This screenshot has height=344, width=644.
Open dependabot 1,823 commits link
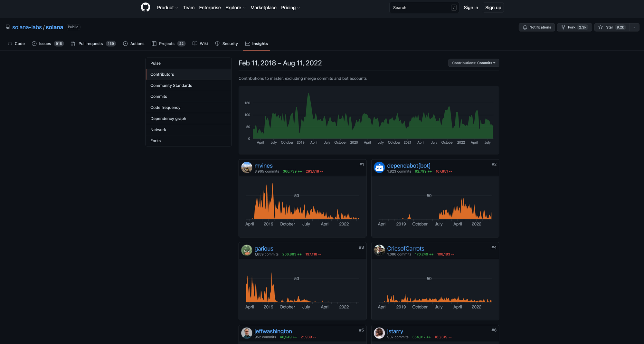[399, 171]
